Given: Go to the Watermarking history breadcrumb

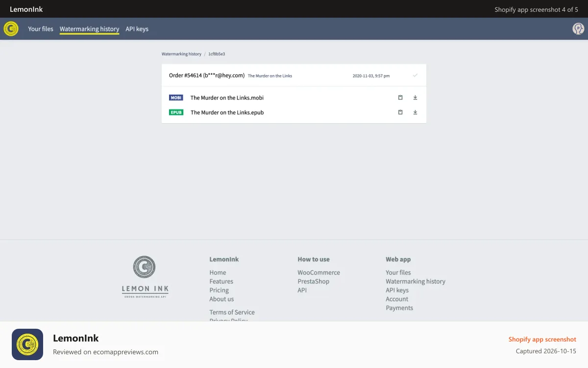Looking at the screenshot, I should click(x=181, y=54).
